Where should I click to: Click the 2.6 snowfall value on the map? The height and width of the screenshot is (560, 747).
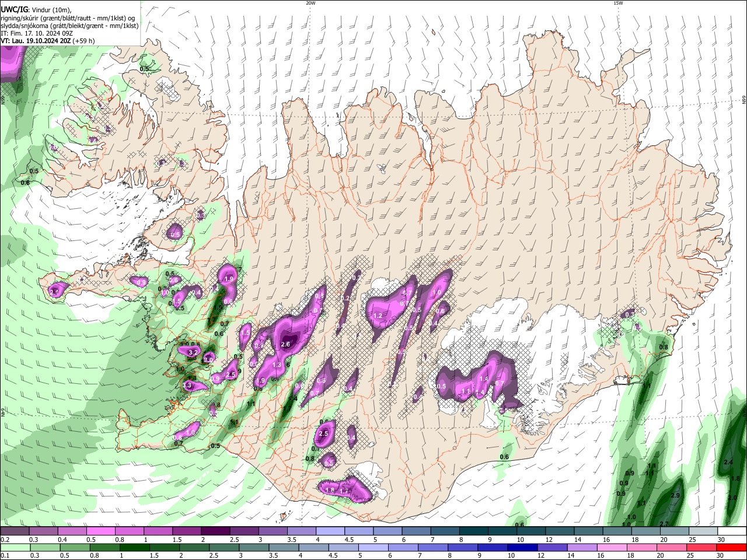pos(285,345)
